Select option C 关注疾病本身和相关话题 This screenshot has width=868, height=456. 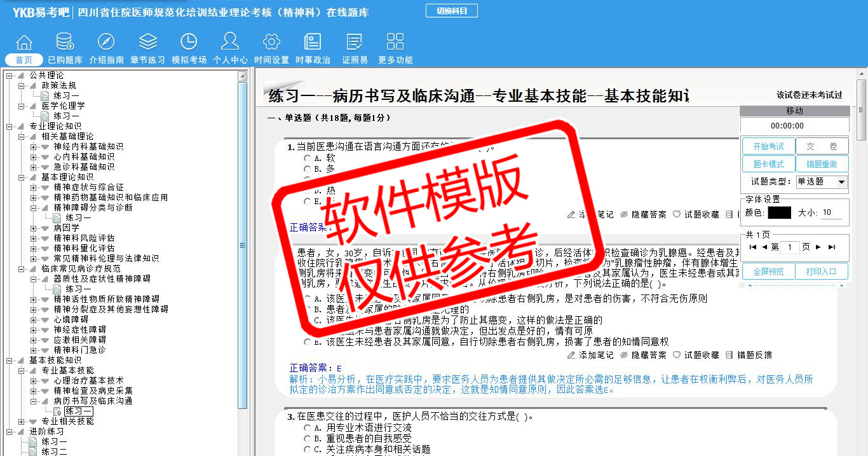click(x=308, y=450)
